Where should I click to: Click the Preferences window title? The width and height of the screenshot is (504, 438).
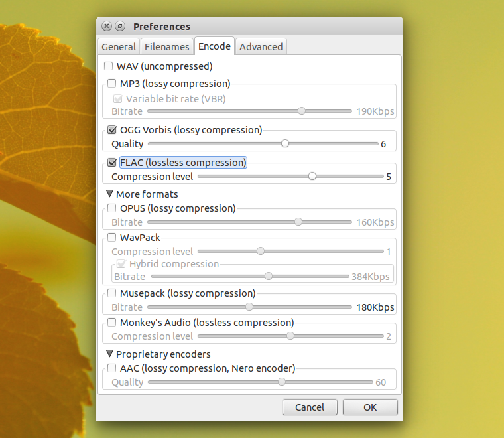point(162,27)
